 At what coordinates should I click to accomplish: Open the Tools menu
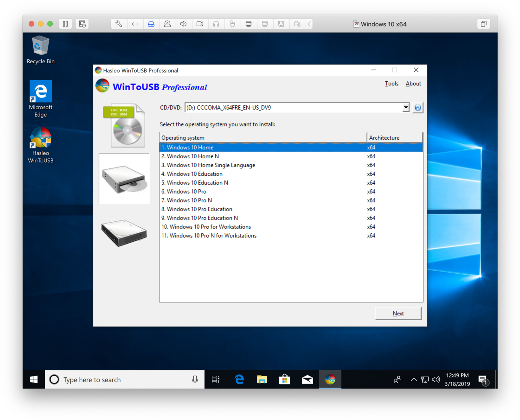pos(391,84)
